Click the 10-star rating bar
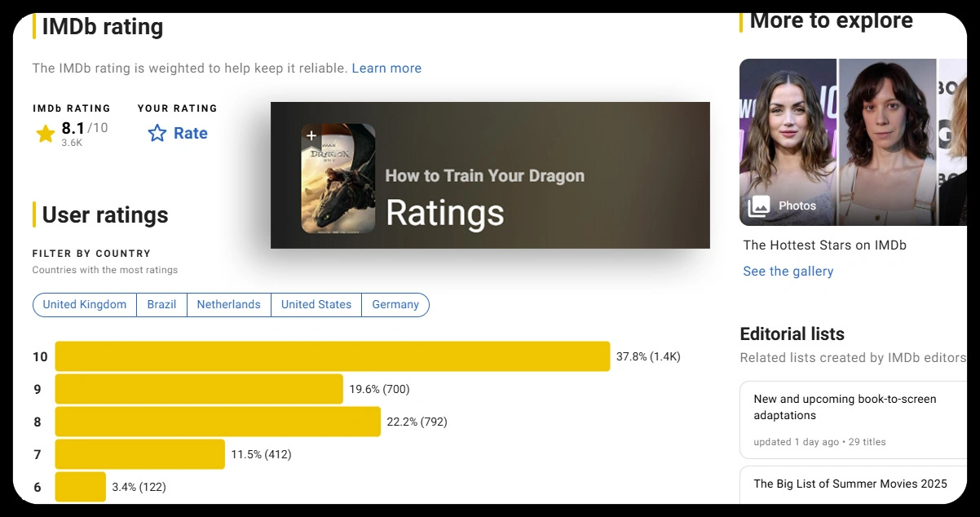This screenshot has height=517, width=980. point(332,356)
